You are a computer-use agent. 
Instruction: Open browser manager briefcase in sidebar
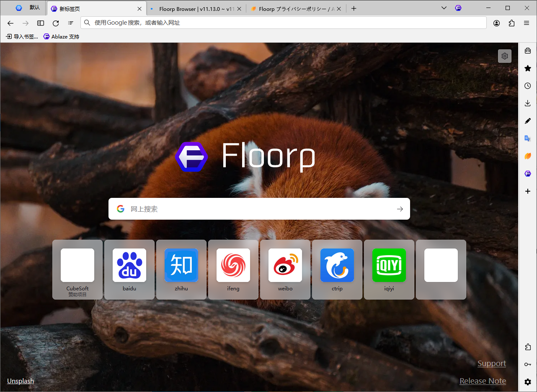pyautogui.click(x=528, y=51)
